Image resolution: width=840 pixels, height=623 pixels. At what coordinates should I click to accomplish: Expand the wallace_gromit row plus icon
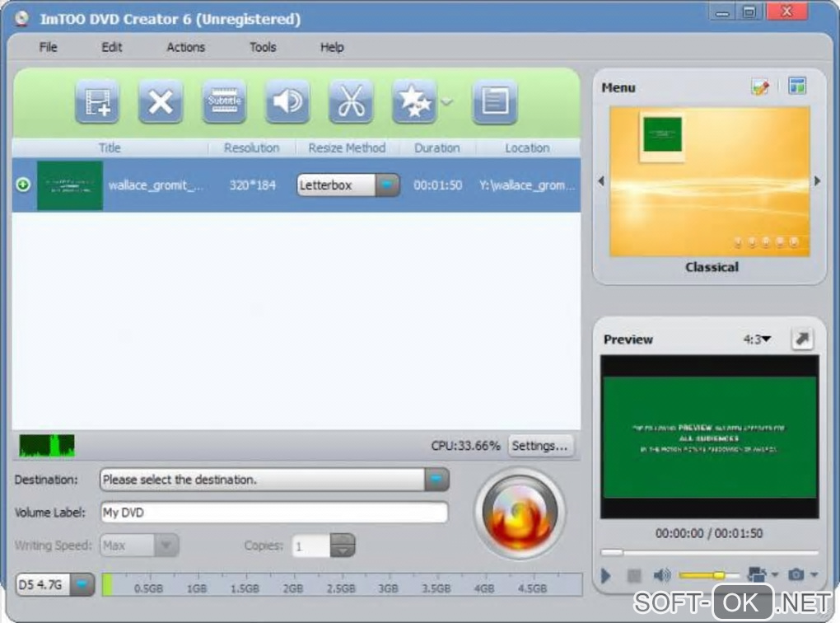click(x=23, y=185)
